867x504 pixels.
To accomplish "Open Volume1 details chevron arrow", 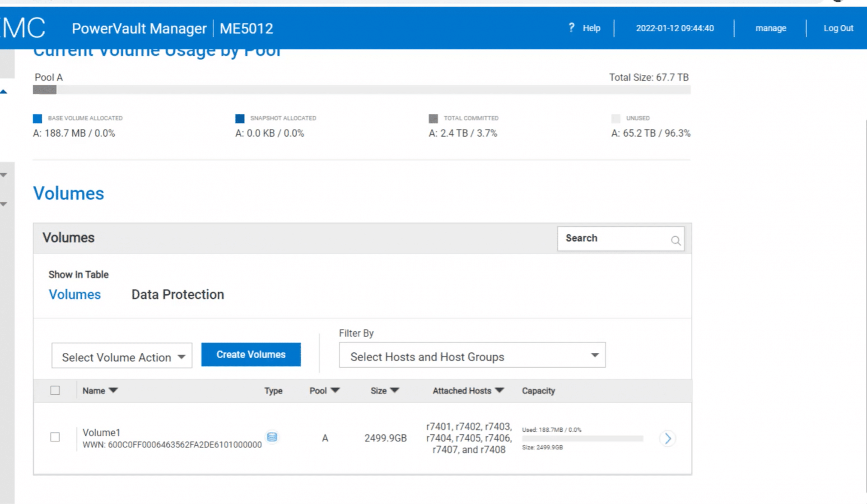I will 667,438.
